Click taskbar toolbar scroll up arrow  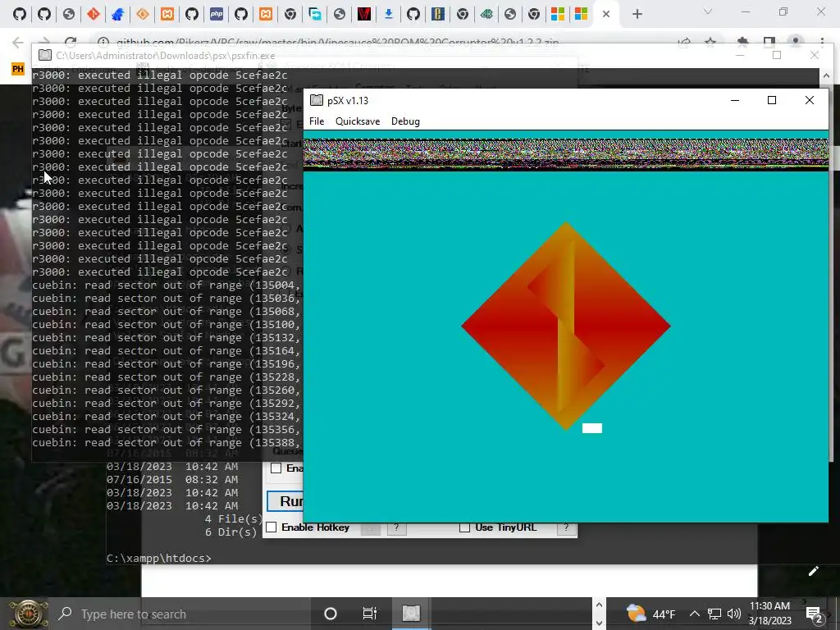click(599, 605)
